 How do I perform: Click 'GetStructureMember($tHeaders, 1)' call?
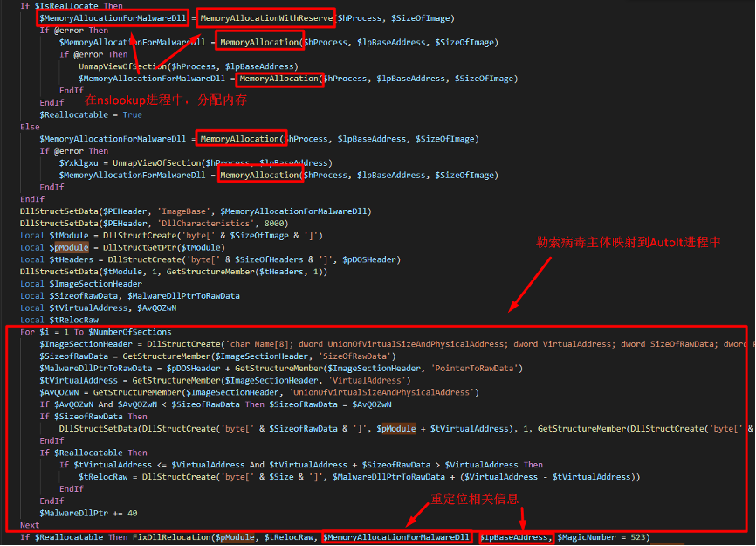(244, 272)
